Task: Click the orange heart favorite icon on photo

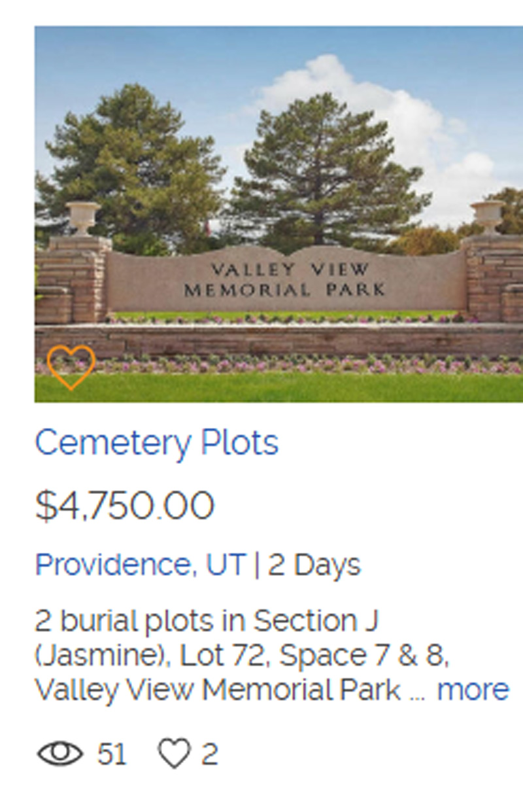Action: tap(71, 366)
